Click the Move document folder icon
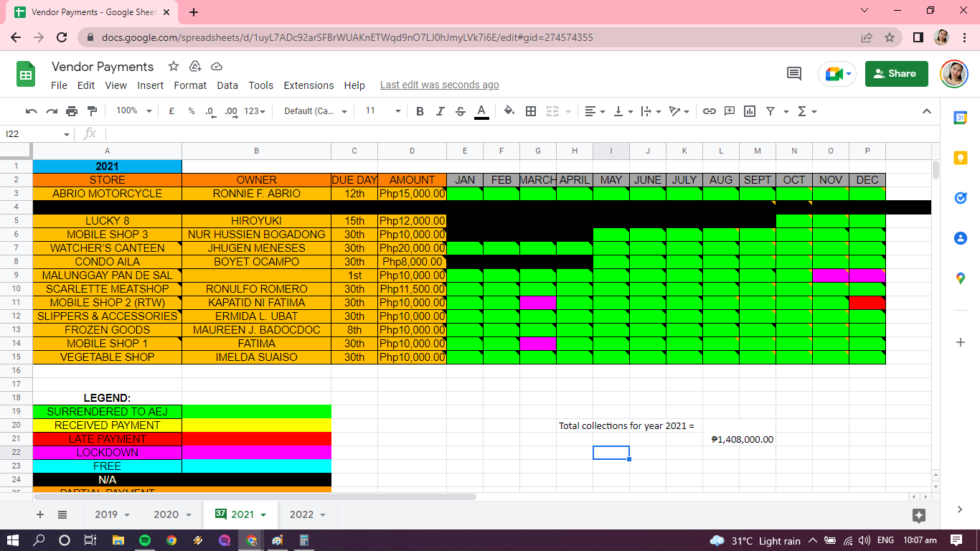The image size is (980, 551). (x=195, y=67)
